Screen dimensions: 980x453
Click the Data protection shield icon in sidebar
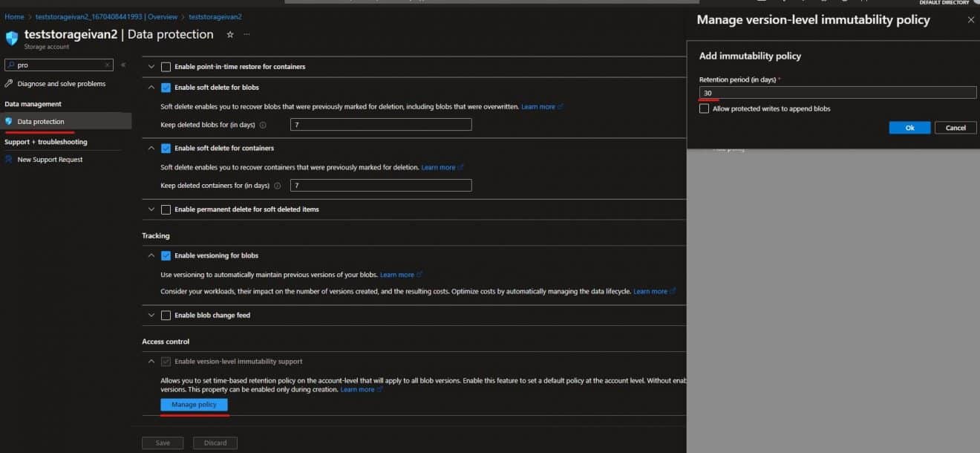(x=10, y=121)
